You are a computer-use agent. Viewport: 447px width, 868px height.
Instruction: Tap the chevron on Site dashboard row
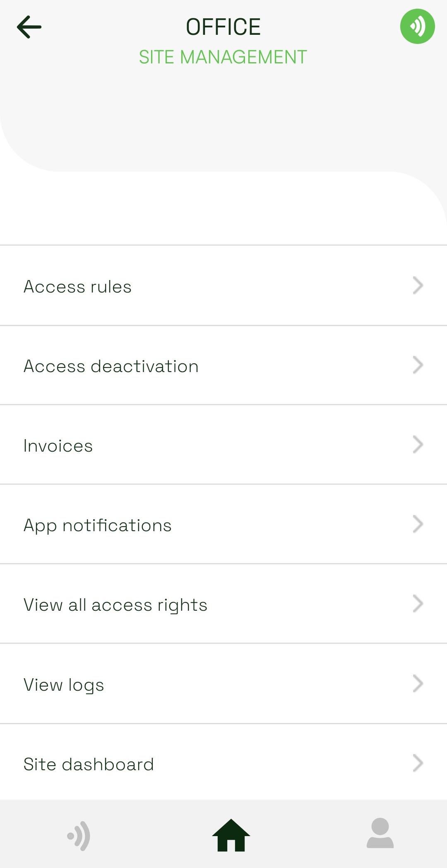[418, 763]
